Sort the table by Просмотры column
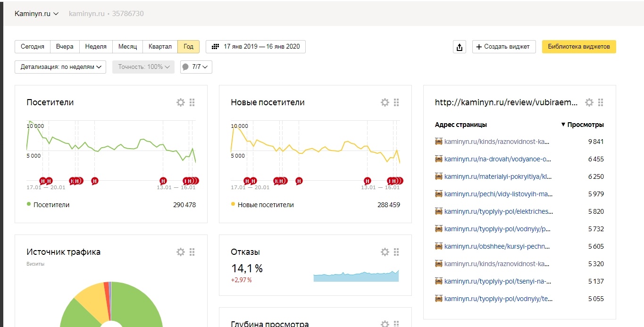This screenshot has height=327, width=644. point(582,125)
